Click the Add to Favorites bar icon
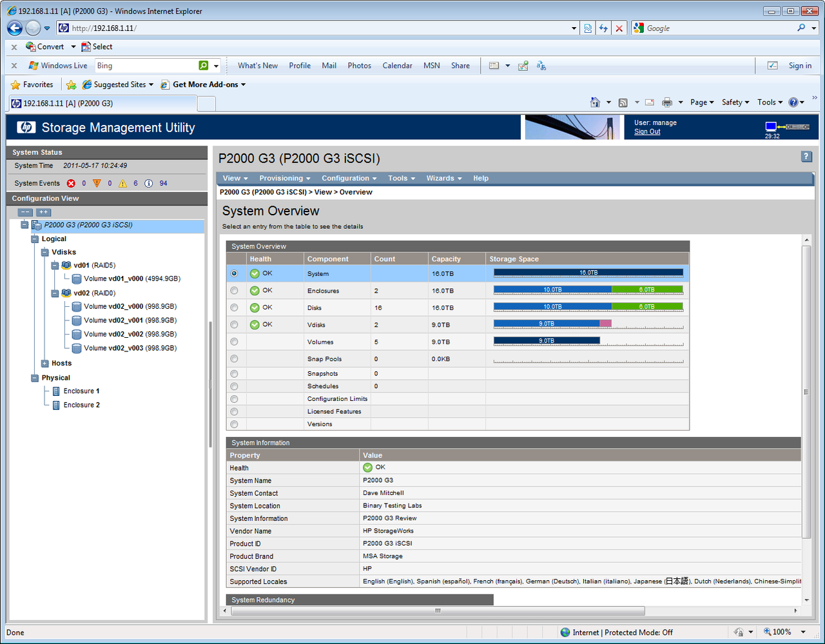Image resolution: width=825 pixels, height=644 pixels. point(72,84)
